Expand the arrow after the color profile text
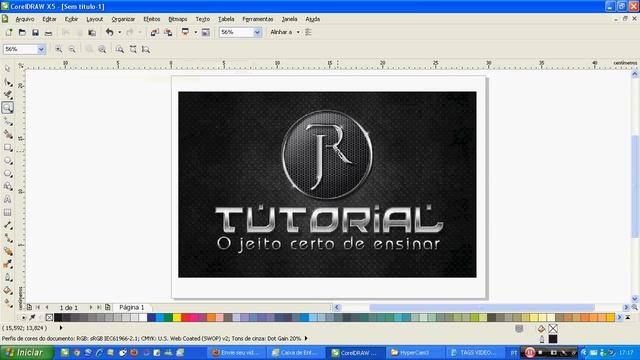 click(306, 338)
